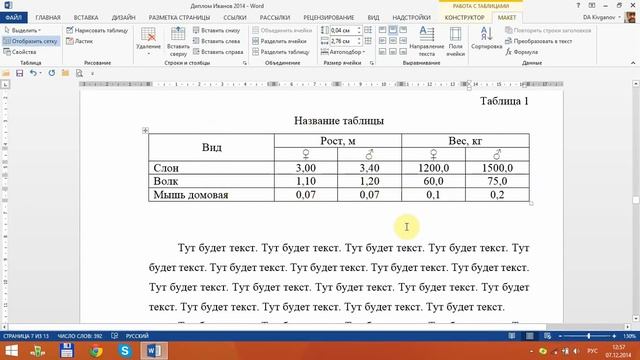Click the zoom in plus button
Screen dimensions: 640x360
pyautogui.click(x=614, y=336)
